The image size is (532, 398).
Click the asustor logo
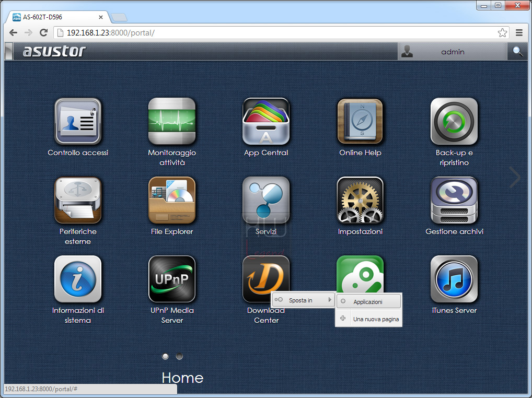click(54, 51)
